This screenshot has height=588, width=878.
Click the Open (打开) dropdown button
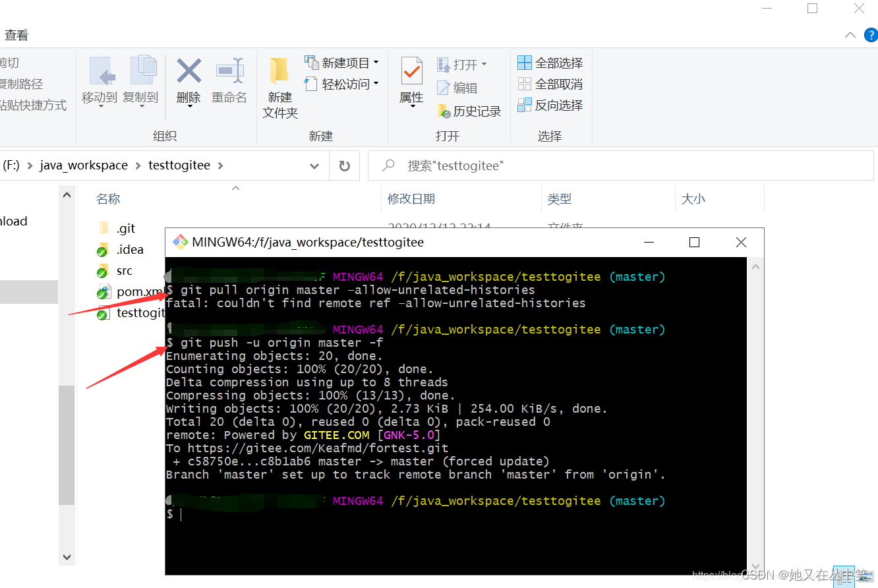pyautogui.click(x=462, y=64)
